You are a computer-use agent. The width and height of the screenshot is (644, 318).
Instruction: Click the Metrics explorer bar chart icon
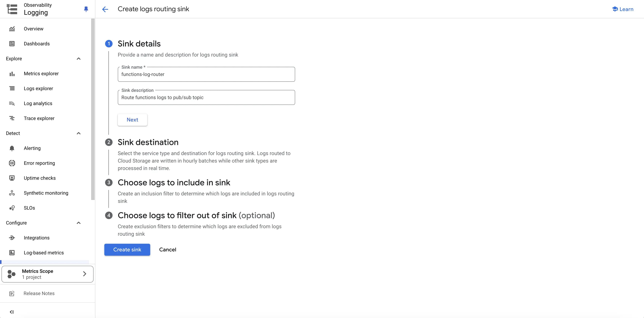point(12,74)
